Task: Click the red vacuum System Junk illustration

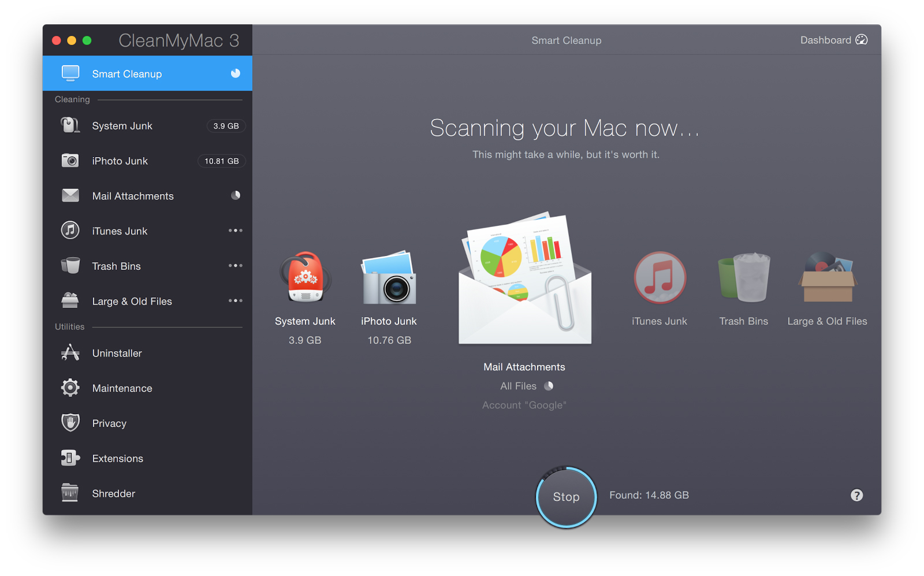Action: tap(305, 277)
